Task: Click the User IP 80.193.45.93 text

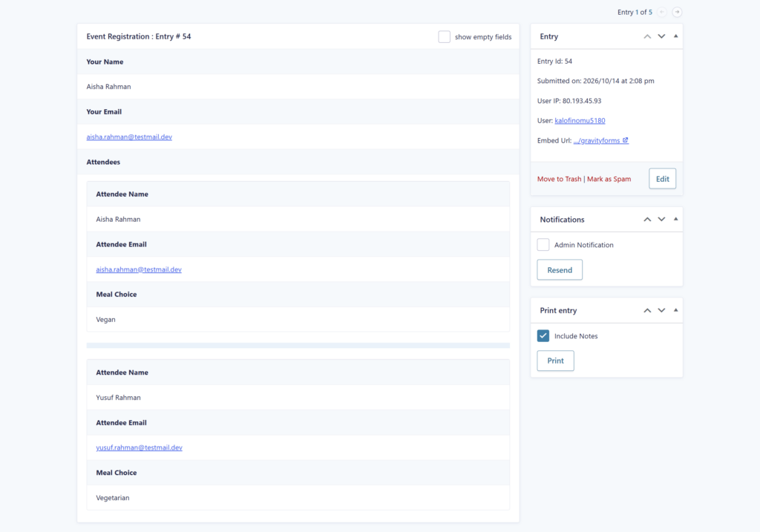Action: [569, 101]
